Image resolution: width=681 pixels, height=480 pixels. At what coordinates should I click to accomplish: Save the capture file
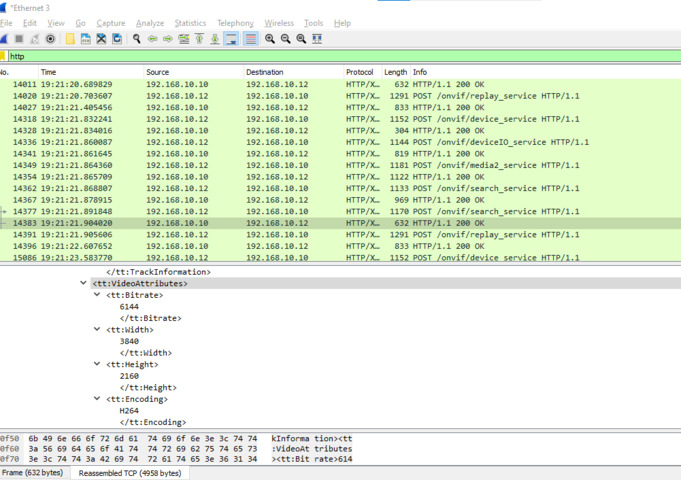point(86,39)
